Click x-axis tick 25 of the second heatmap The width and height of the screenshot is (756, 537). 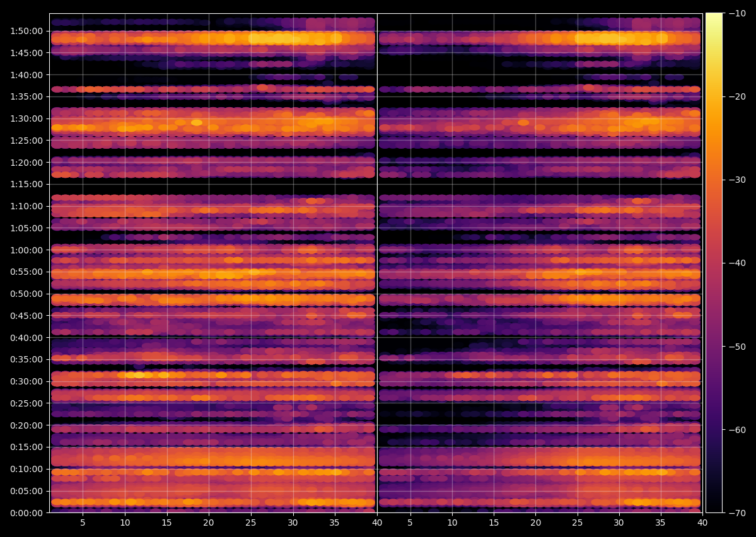pos(577,523)
